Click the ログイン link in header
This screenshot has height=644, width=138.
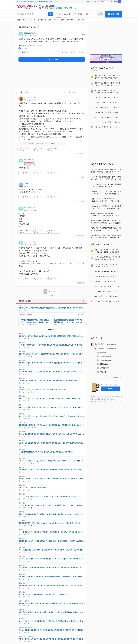pos(41,8)
